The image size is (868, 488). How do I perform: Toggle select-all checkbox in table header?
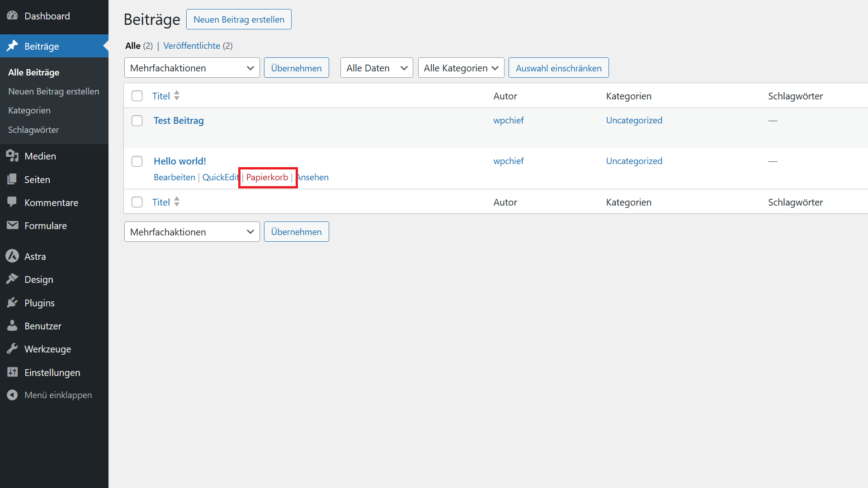click(x=137, y=96)
